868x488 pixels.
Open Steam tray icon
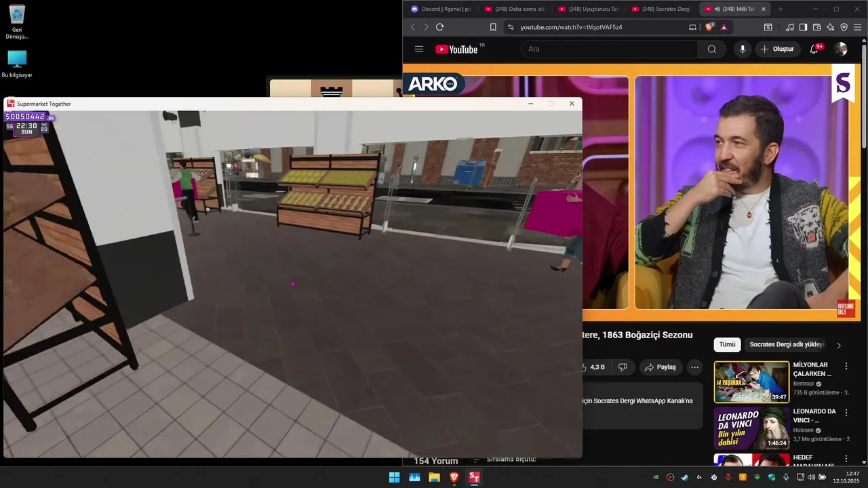pyautogui.click(x=684, y=477)
